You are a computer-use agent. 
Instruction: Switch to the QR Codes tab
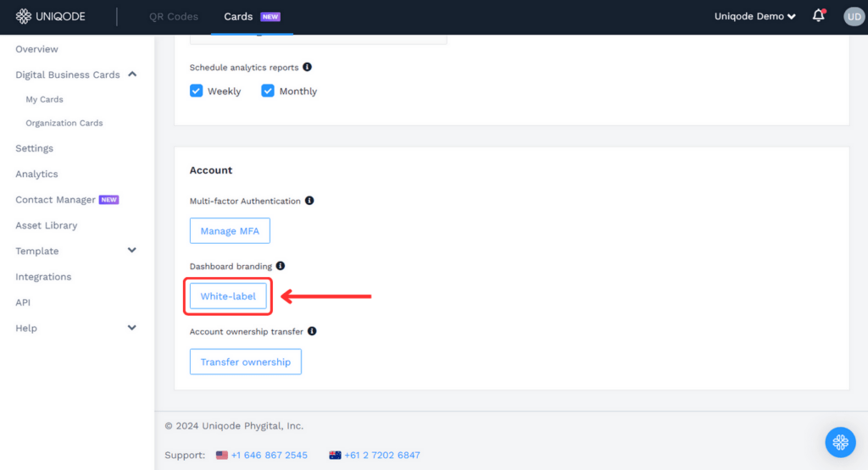pos(173,17)
